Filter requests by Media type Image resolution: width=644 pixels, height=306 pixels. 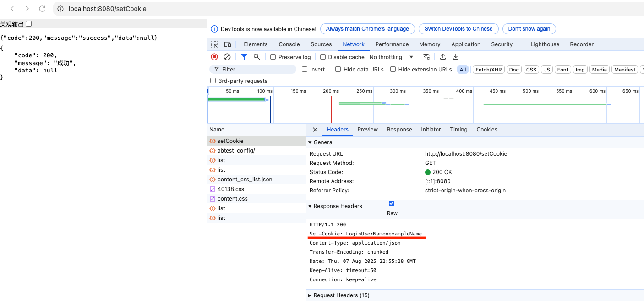[x=599, y=70]
